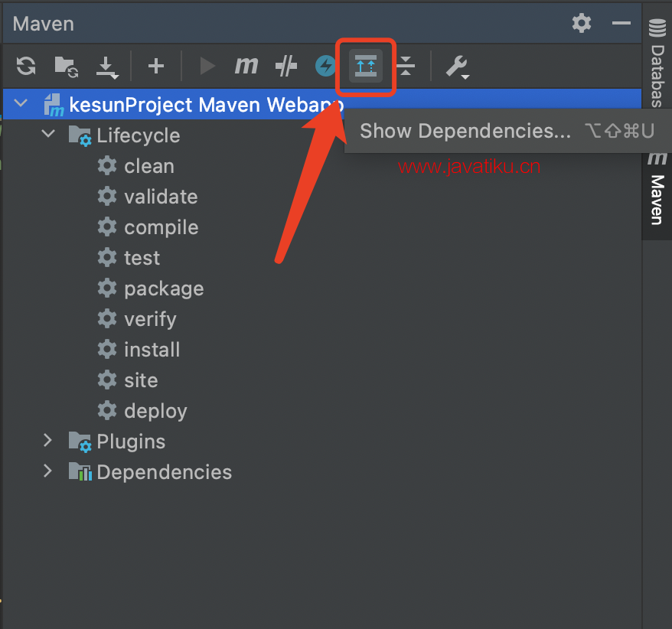672x629 pixels.
Task: Open Database side tab
Action: pyautogui.click(x=657, y=63)
